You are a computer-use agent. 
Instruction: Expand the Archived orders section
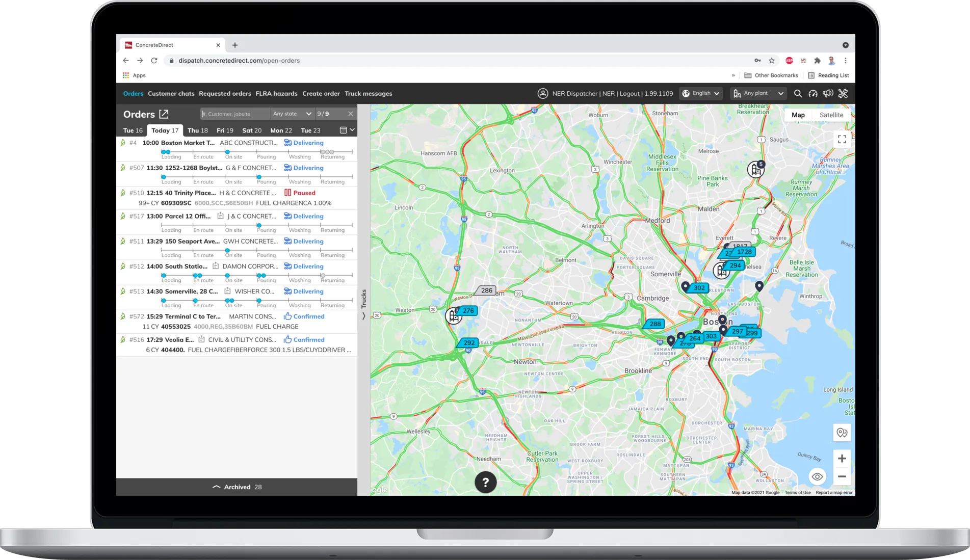coord(237,487)
